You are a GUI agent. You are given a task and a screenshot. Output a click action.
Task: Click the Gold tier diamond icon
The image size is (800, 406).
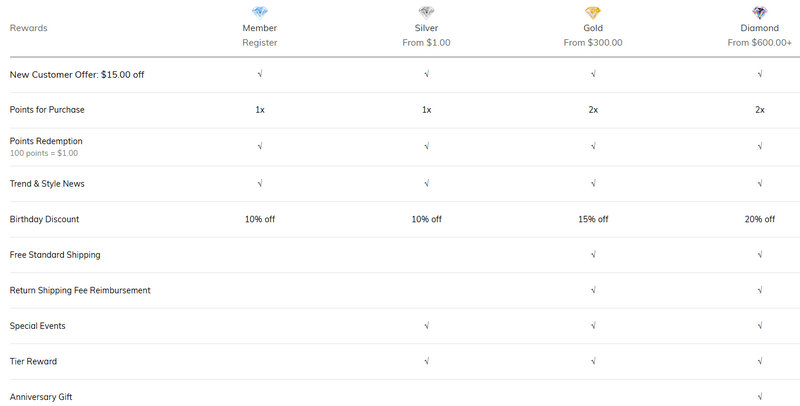click(x=593, y=12)
